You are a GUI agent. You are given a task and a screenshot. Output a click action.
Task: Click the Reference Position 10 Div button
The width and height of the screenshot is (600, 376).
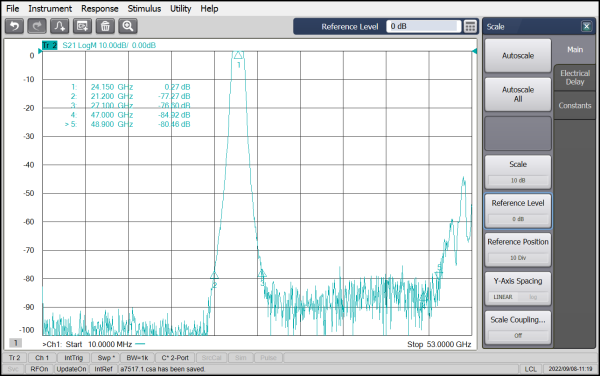518,249
